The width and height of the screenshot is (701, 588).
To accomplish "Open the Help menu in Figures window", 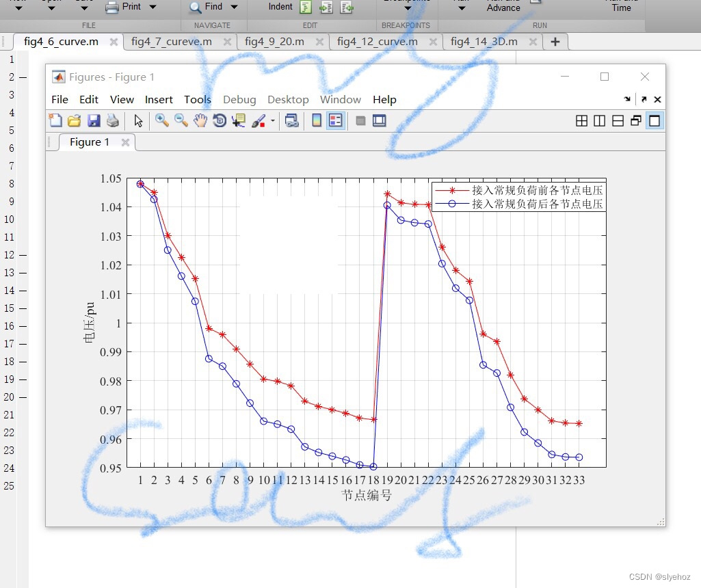I will tap(384, 99).
